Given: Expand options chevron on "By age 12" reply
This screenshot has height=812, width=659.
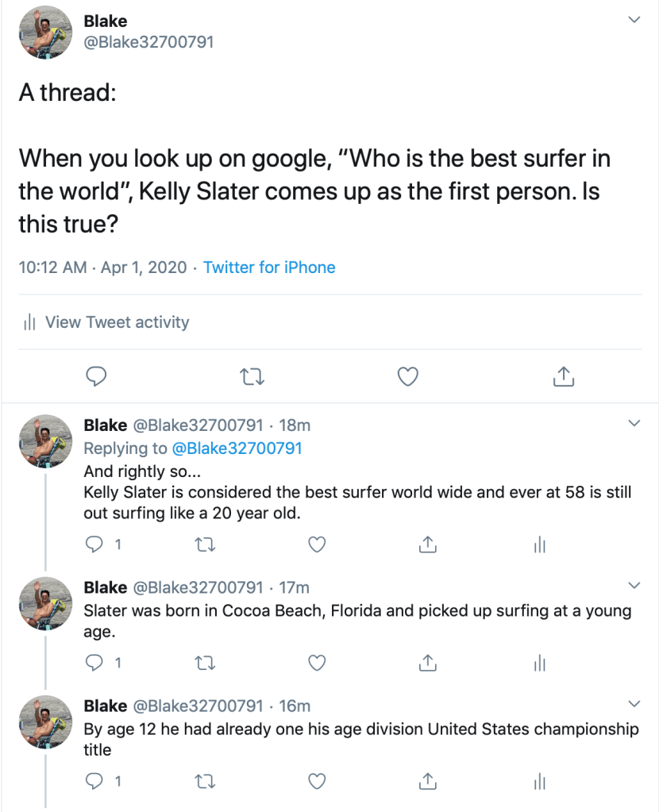Looking at the screenshot, I should click(x=634, y=704).
